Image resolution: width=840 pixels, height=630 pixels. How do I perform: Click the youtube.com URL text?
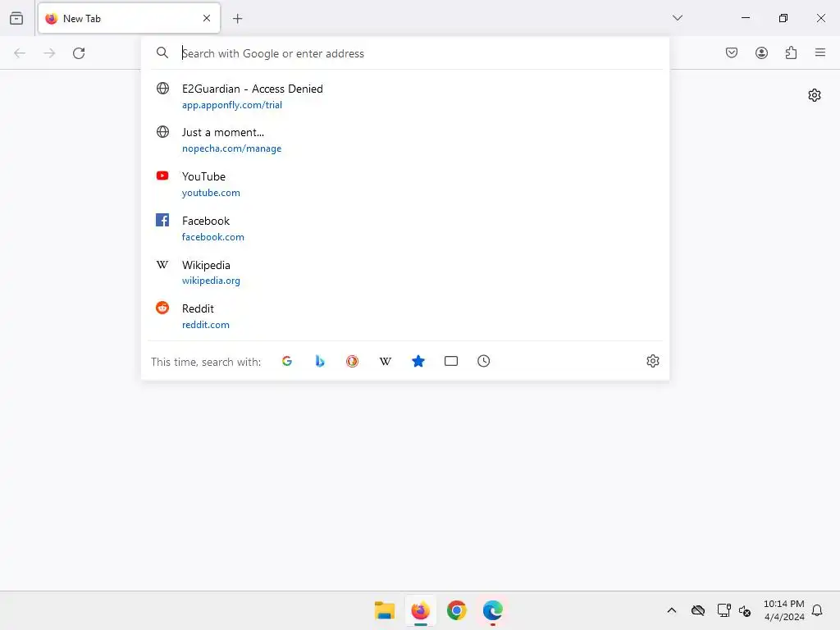pos(211,193)
